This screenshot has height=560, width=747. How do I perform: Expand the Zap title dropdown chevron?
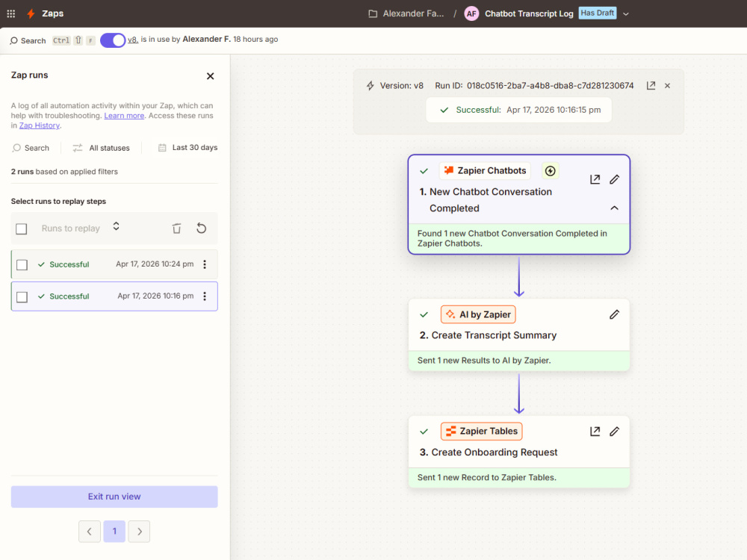(x=626, y=13)
